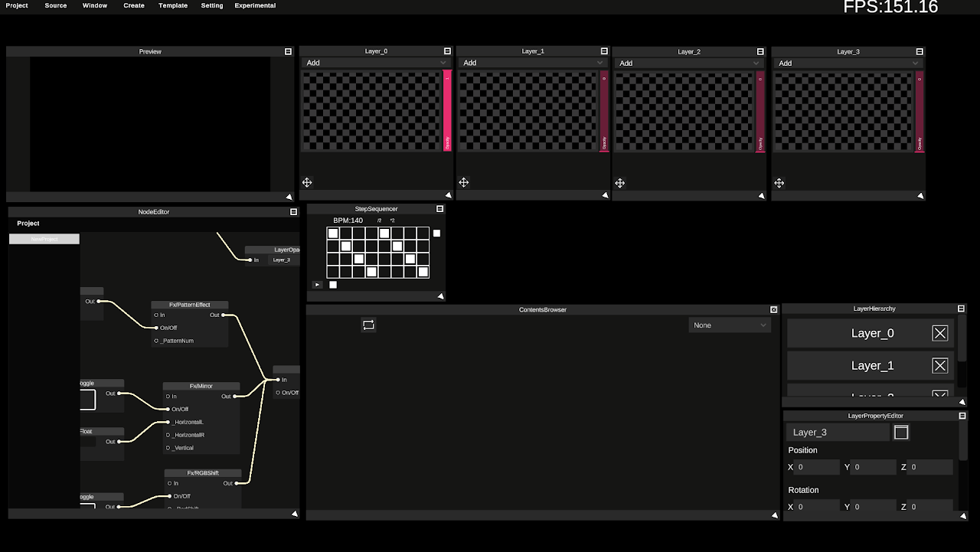Select the move gizmo under Layer_0 preview

(x=307, y=182)
